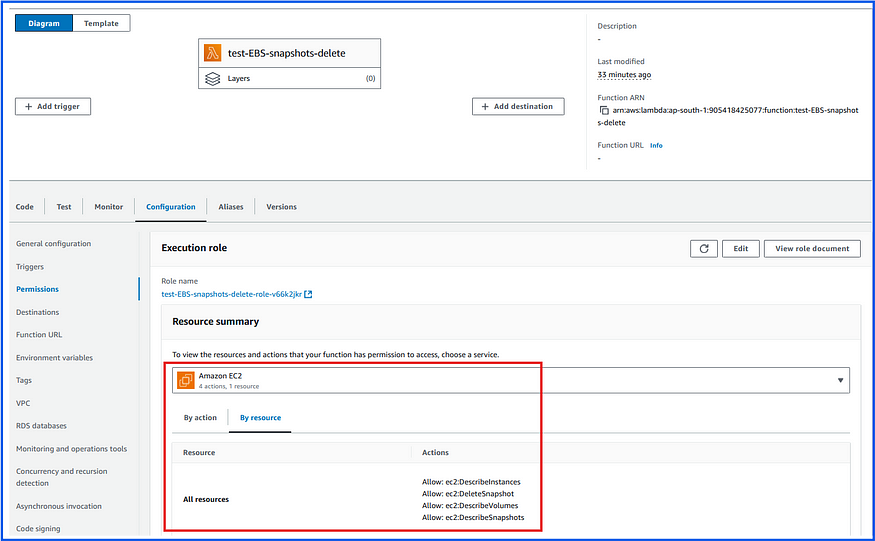
Task: Open the Versions tab
Action: [x=281, y=207]
